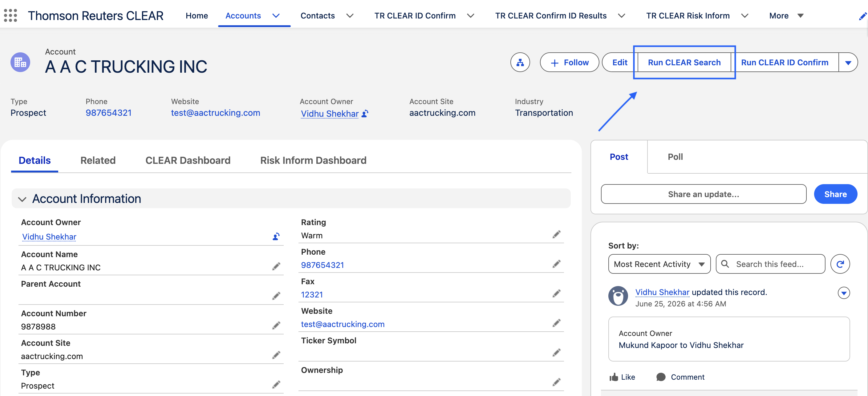View the account hierarchy icon
Viewport: 868px width, 396px height.
520,62
